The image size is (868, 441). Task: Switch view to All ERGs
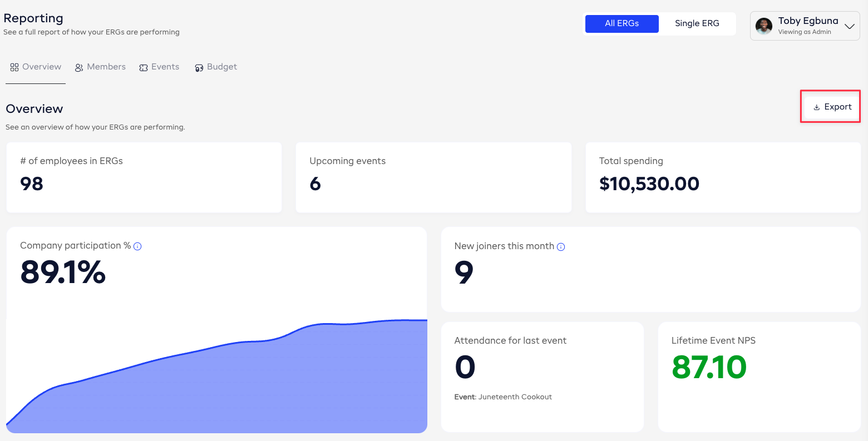[622, 23]
